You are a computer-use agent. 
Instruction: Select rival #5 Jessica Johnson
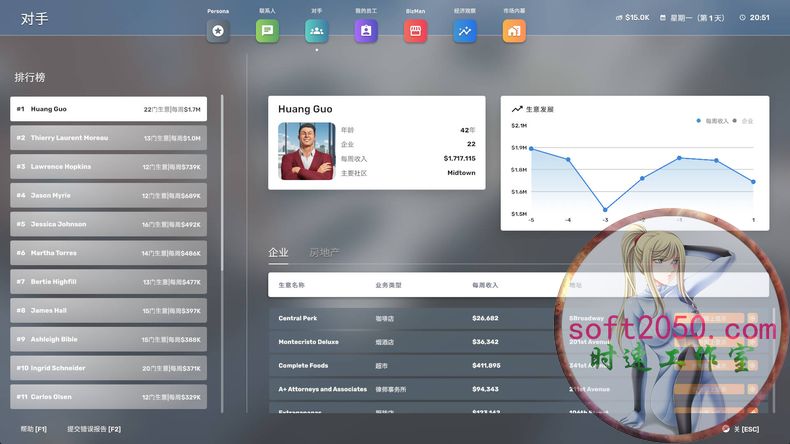(108, 225)
